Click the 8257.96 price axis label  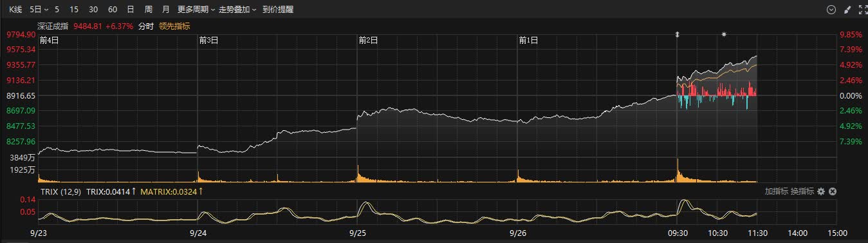pyautogui.click(x=21, y=141)
